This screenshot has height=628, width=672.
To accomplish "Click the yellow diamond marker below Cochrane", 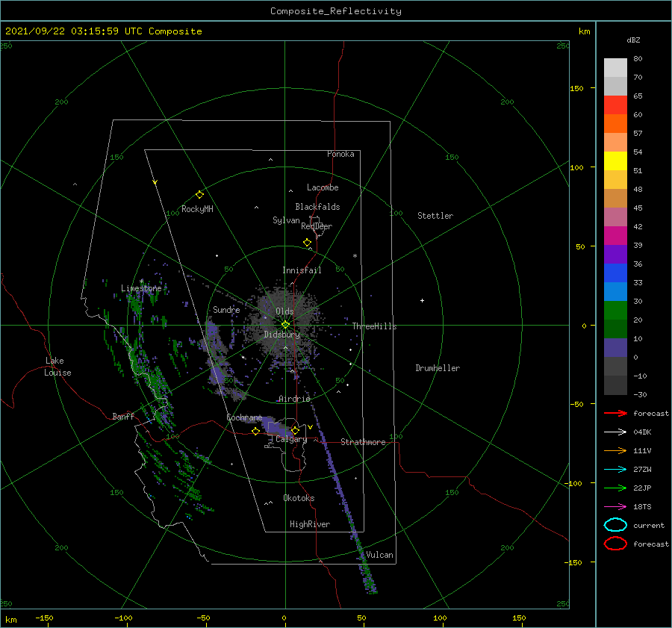I will (x=256, y=432).
